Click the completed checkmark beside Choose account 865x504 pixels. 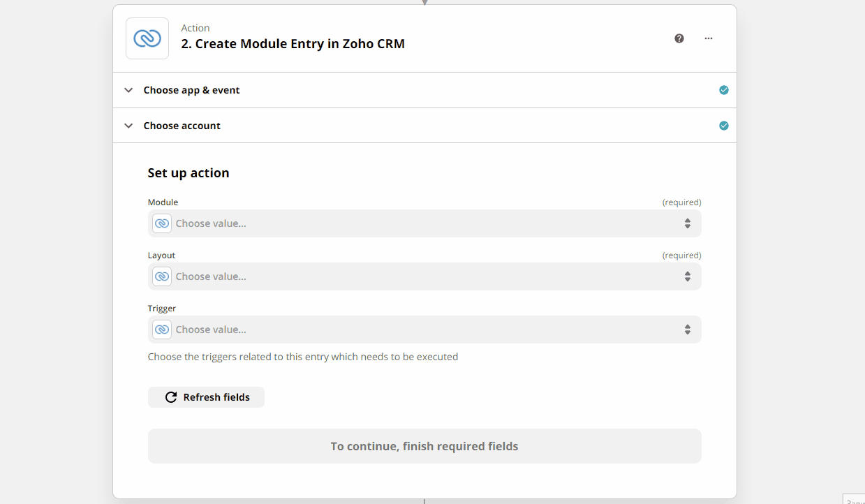[724, 126]
